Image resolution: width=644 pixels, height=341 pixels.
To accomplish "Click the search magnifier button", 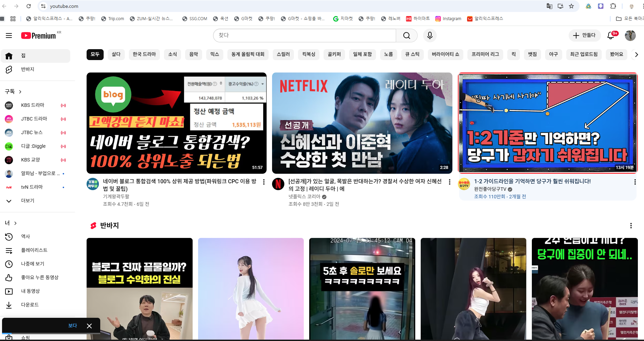I will tap(407, 35).
